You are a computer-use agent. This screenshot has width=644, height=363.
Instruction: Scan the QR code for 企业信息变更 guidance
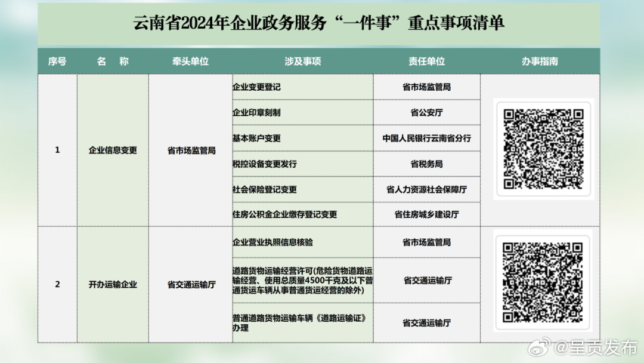(x=543, y=149)
